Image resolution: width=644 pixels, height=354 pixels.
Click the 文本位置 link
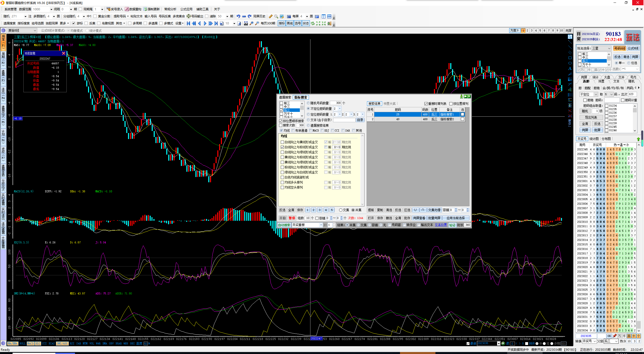pyautogui.click(x=441, y=225)
